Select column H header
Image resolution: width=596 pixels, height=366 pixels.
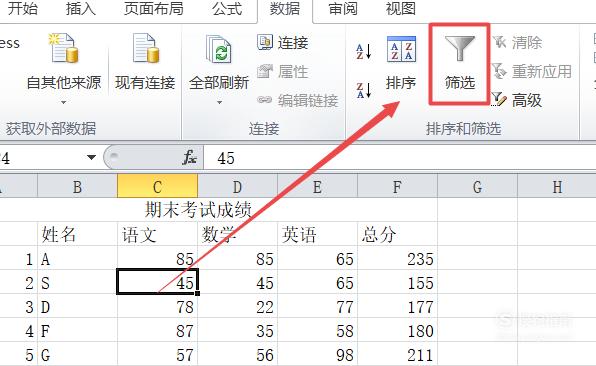coord(556,186)
